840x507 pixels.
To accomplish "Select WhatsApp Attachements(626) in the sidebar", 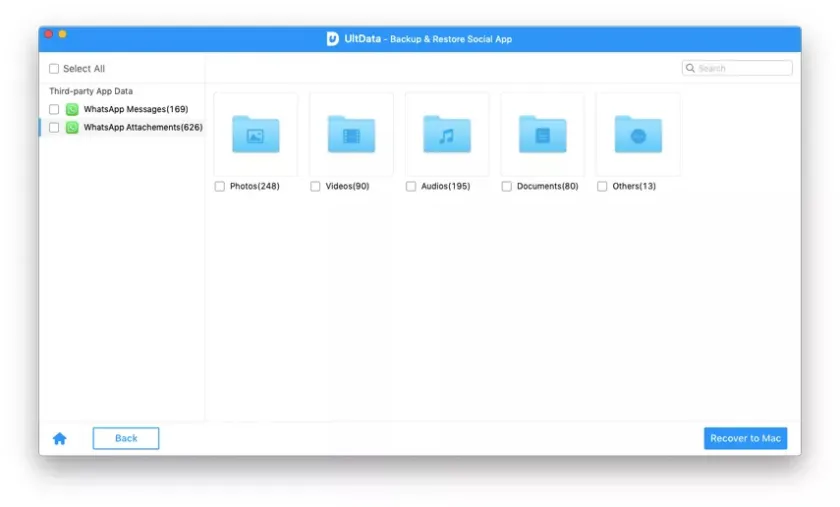I will [x=142, y=128].
